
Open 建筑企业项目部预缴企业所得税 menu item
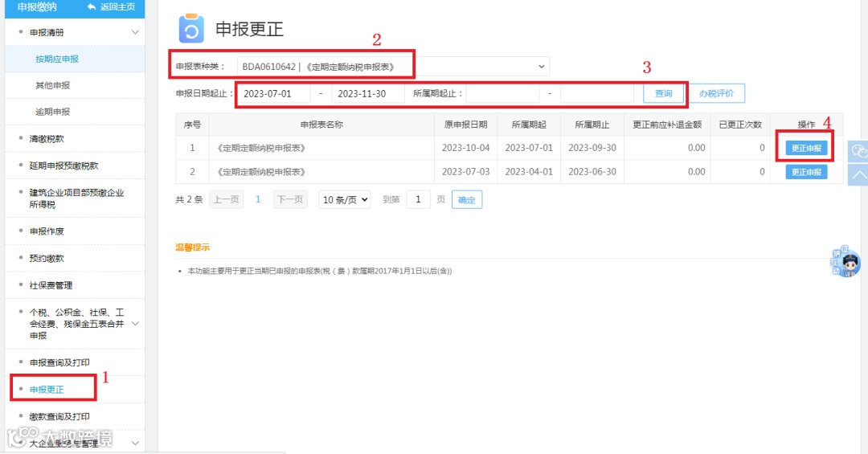click(x=76, y=198)
